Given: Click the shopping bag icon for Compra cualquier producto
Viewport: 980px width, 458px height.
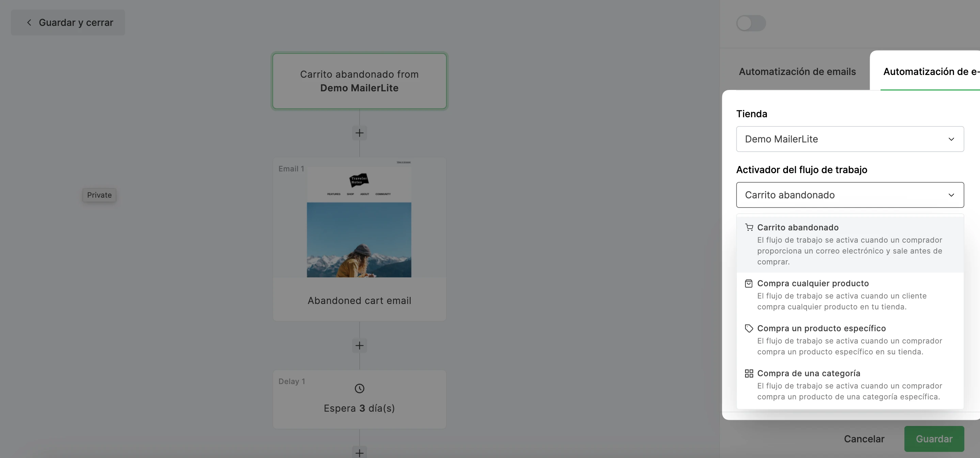Looking at the screenshot, I should pyautogui.click(x=748, y=283).
